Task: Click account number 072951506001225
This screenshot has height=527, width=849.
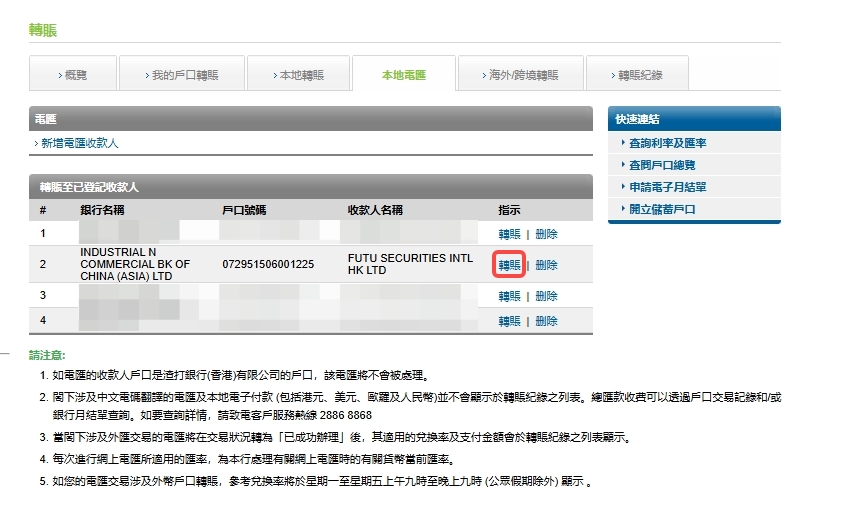Action: click(x=268, y=264)
